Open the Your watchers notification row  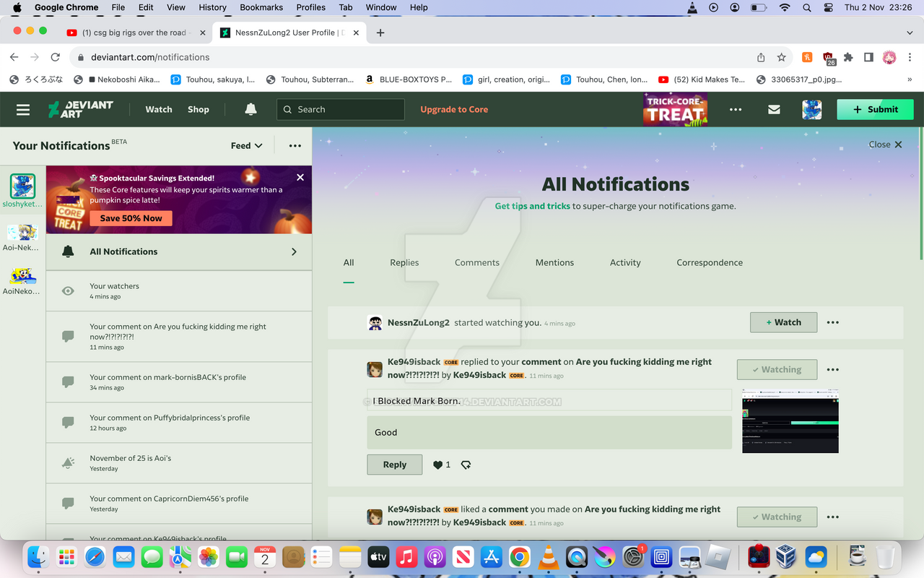(x=179, y=291)
